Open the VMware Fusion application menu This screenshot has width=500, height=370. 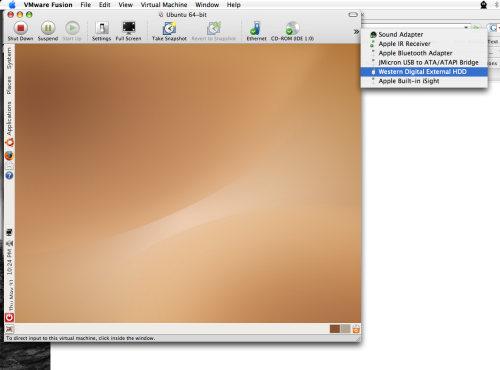[48, 5]
